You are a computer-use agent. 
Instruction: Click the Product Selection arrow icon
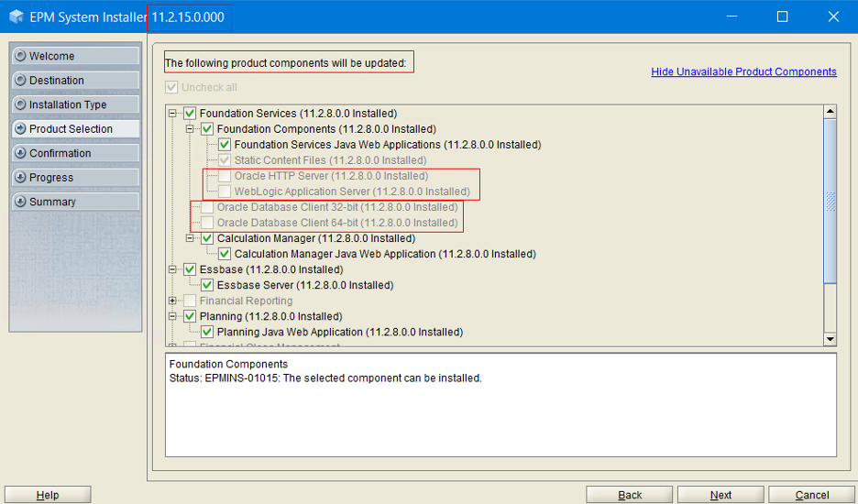(20, 128)
